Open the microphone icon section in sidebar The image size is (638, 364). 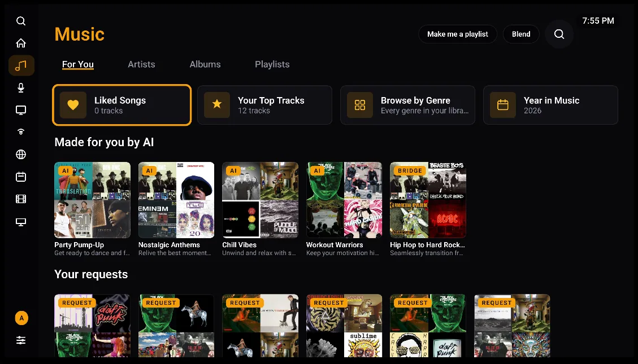(x=21, y=87)
